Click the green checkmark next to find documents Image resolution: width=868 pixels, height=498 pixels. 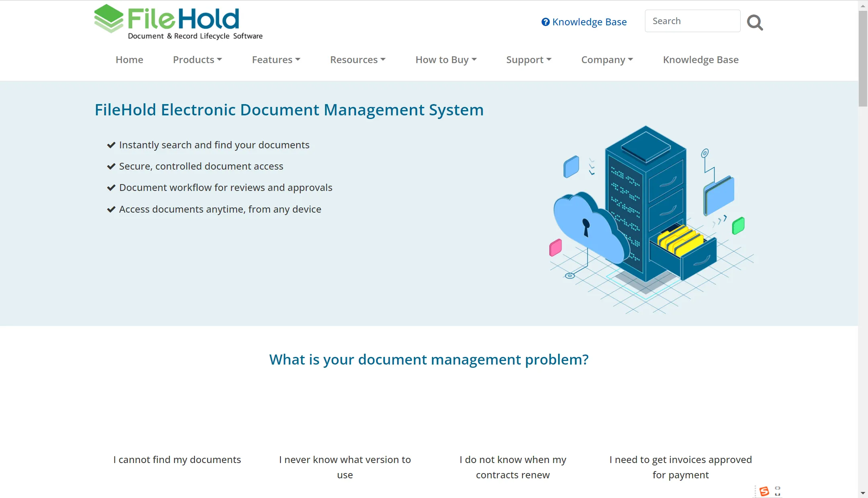point(111,145)
